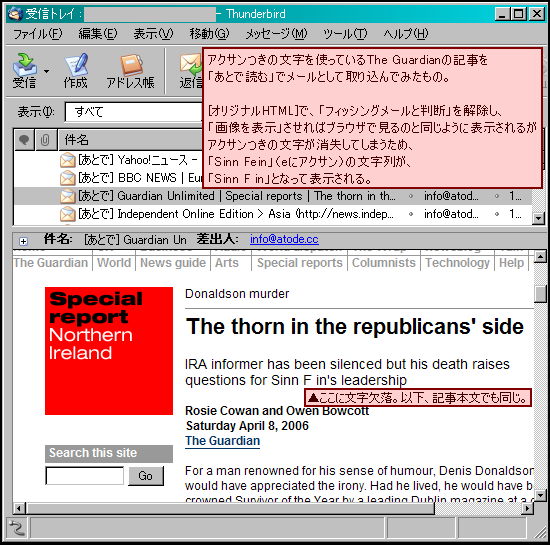550x545 pixels.
Task: Click The Guardian link under the article date
Action: (223, 441)
